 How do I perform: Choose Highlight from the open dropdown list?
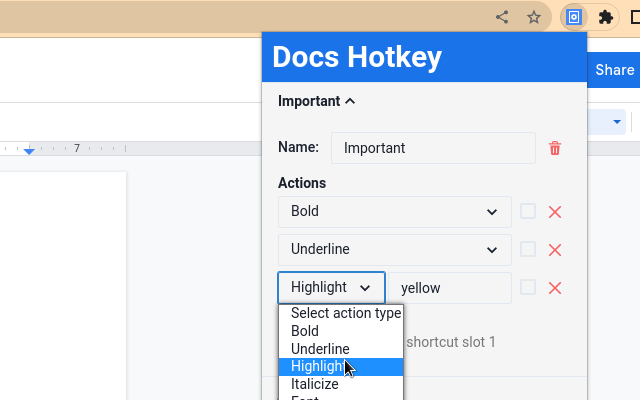pos(341,367)
